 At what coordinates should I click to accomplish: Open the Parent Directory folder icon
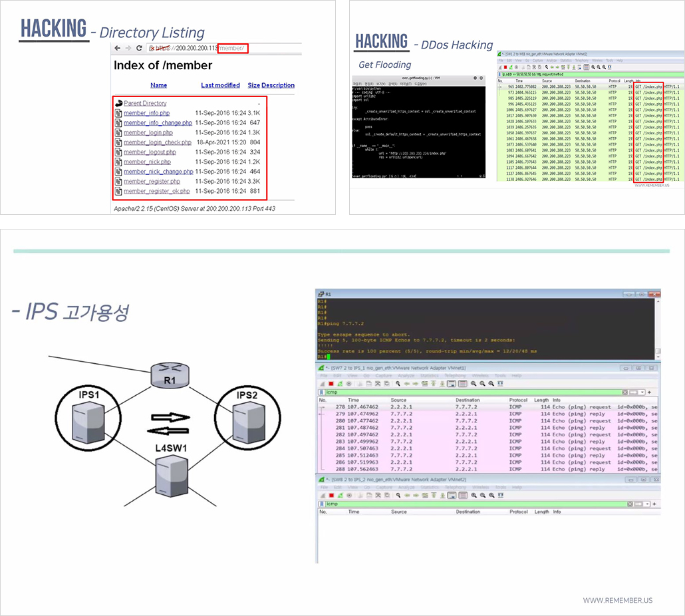coord(118,103)
